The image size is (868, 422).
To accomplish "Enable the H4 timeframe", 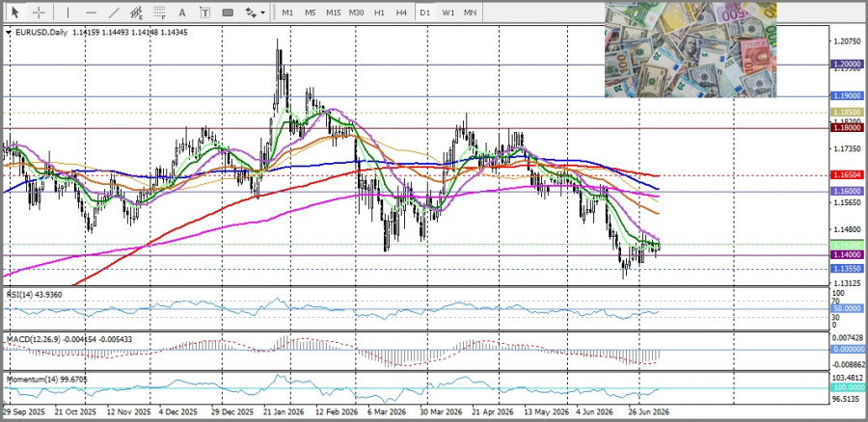I will 401,13.
